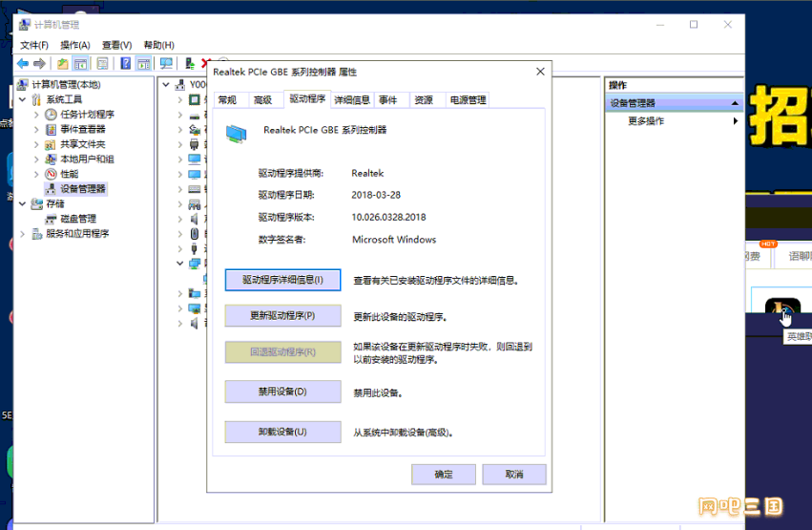This screenshot has height=530, width=812.
Task: Close the Realtek properties dialog
Action: pos(540,72)
